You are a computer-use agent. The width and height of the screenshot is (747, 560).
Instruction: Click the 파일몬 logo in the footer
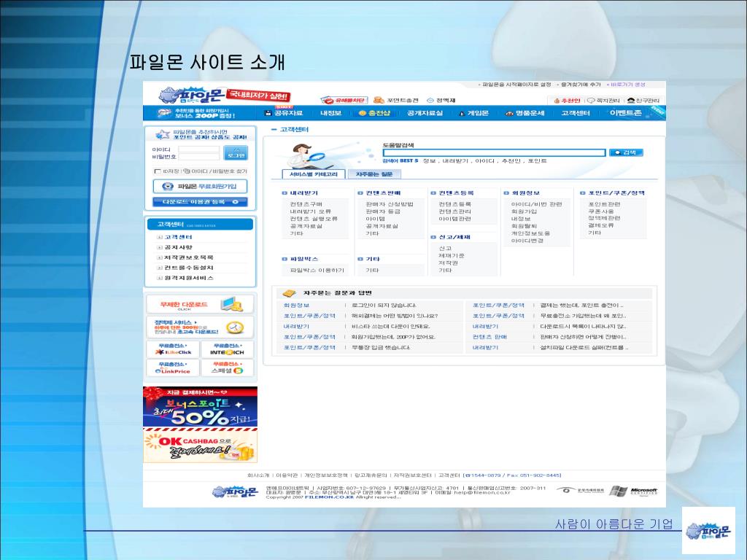coord(235,492)
